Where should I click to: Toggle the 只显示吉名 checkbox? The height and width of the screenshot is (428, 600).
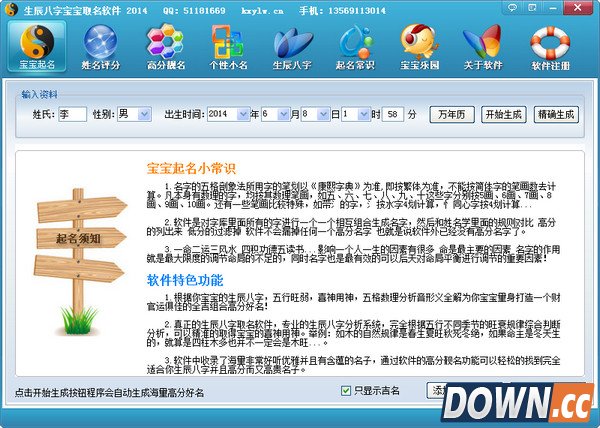tap(347, 390)
